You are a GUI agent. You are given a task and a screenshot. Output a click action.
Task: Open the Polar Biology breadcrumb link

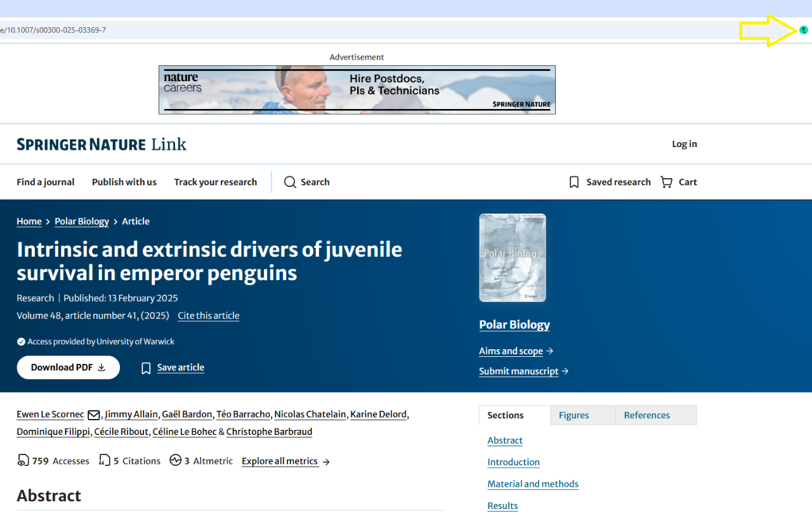click(x=81, y=221)
